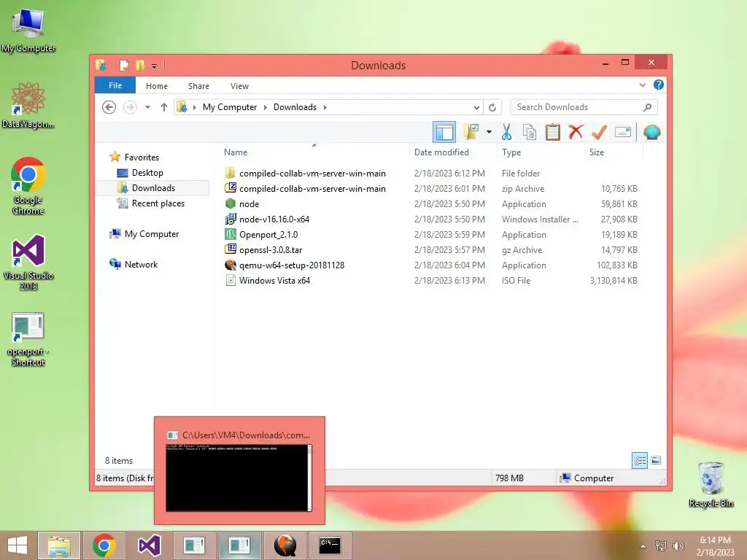
Task: Click QEMU icon in taskbar
Action: coord(285,545)
